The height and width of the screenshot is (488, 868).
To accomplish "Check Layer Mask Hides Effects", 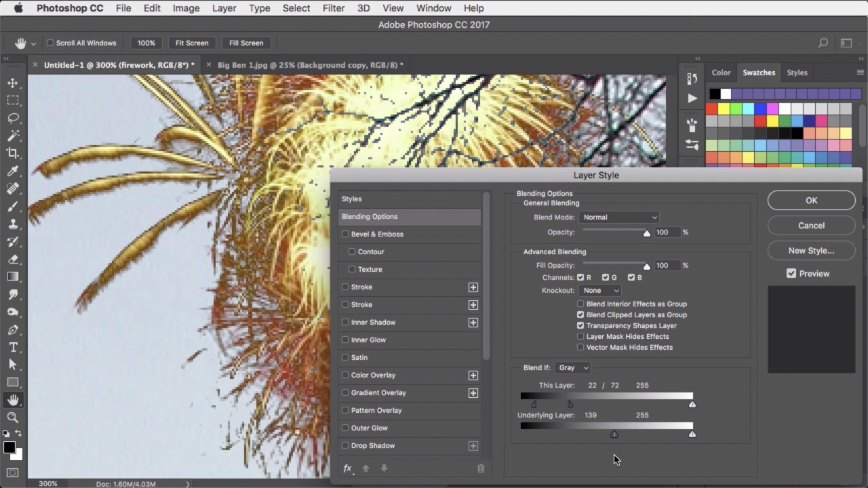I will [x=580, y=336].
